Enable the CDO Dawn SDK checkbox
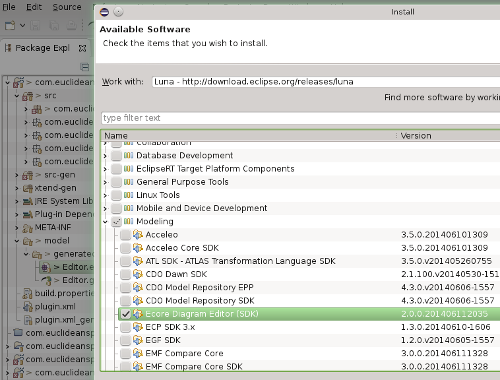Viewport: 500px width, 380px height. click(x=125, y=274)
